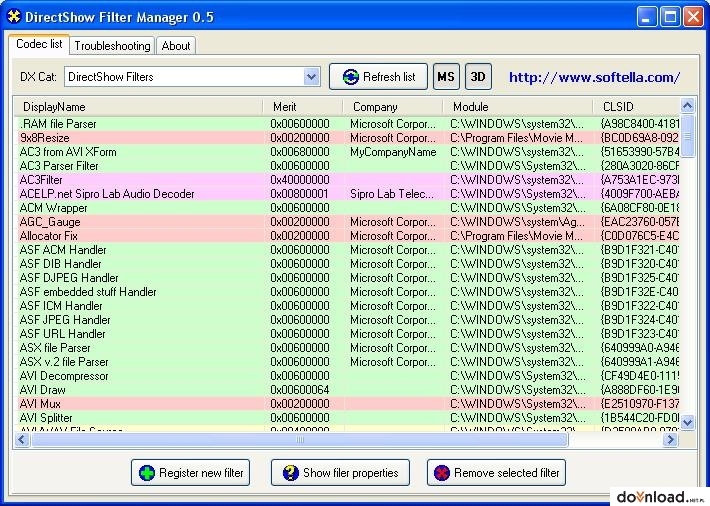Sort by Merit column header
This screenshot has height=506, width=710.
coord(302,107)
